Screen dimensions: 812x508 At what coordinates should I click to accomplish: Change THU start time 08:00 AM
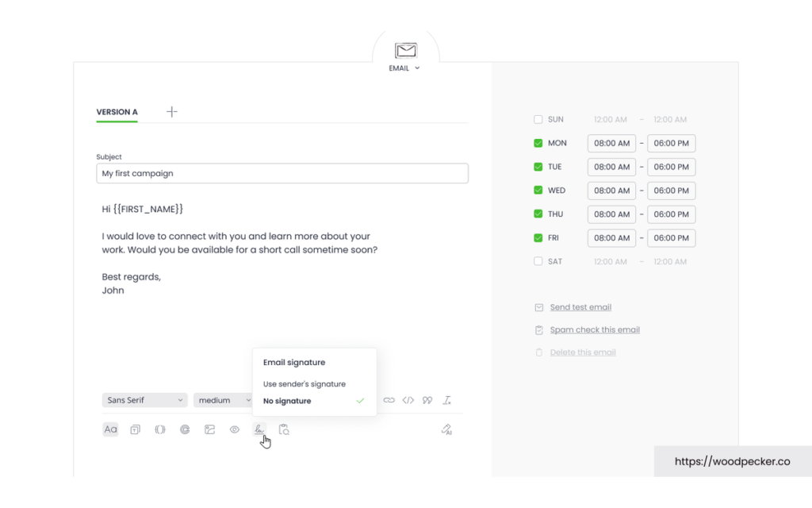pos(611,214)
